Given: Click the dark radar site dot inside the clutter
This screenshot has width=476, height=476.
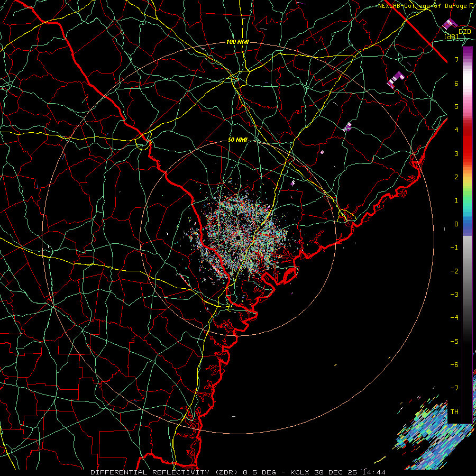Looking at the screenshot, I should pyautogui.click(x=238, y=237).
